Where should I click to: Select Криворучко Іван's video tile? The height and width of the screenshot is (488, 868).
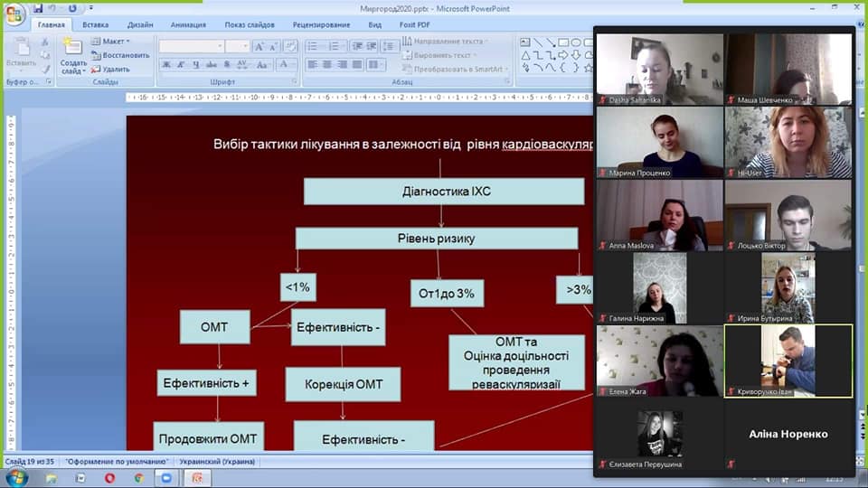(788, 361)
